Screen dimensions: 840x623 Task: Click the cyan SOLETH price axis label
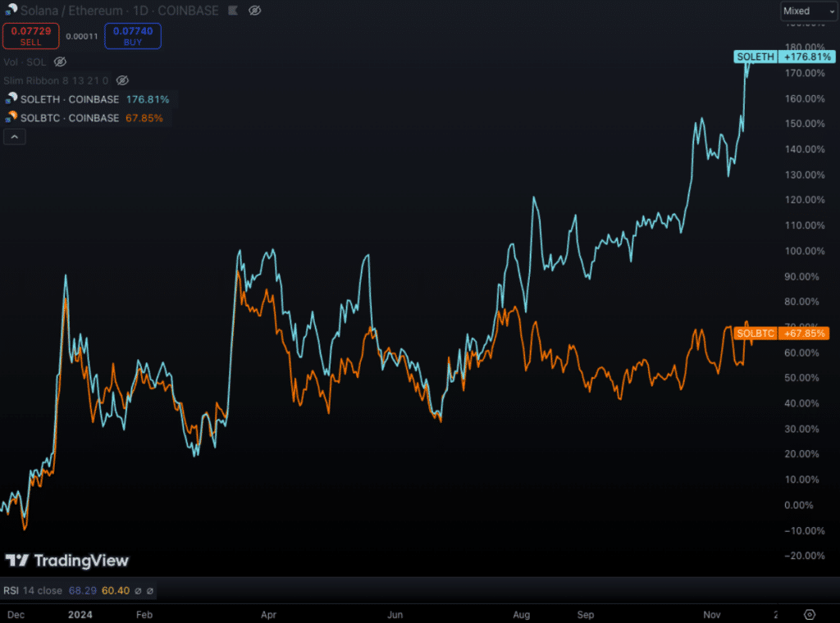pyautogui.click(x=756, y=57)
